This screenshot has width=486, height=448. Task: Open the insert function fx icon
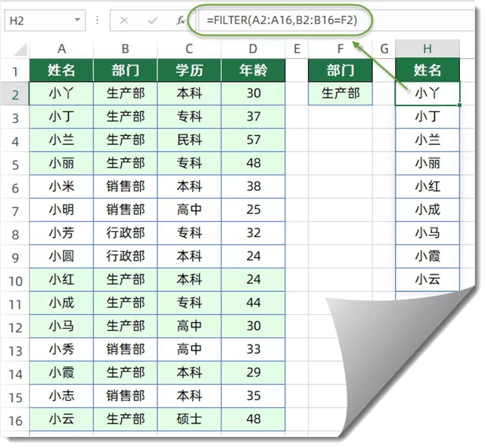click(x=181, y=20)
